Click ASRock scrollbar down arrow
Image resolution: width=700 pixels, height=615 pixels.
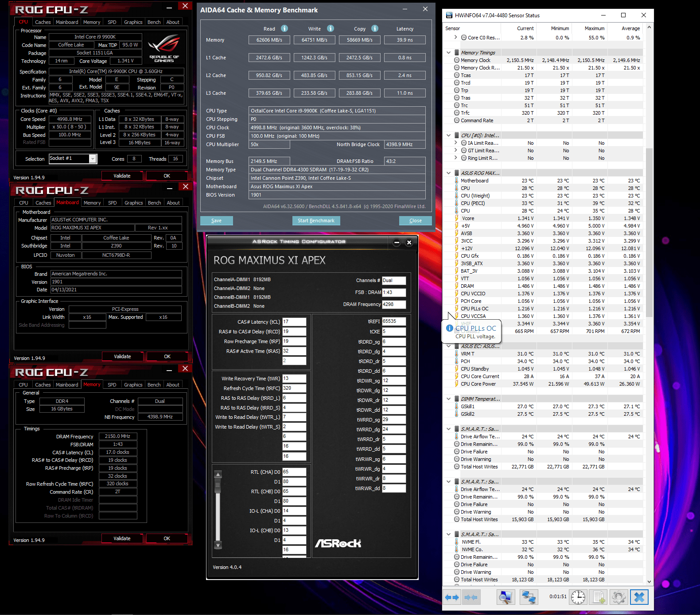click(218, 545)
